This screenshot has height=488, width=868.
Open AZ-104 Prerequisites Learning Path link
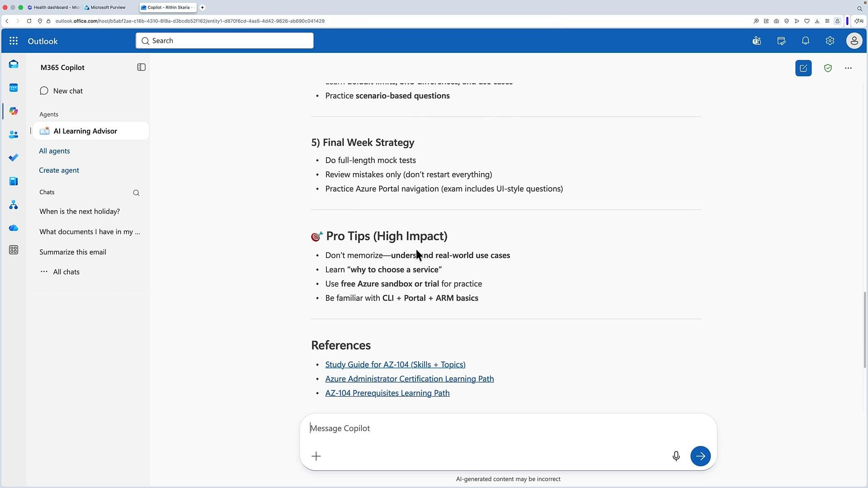pyautogui.click(x=387, y=393)
